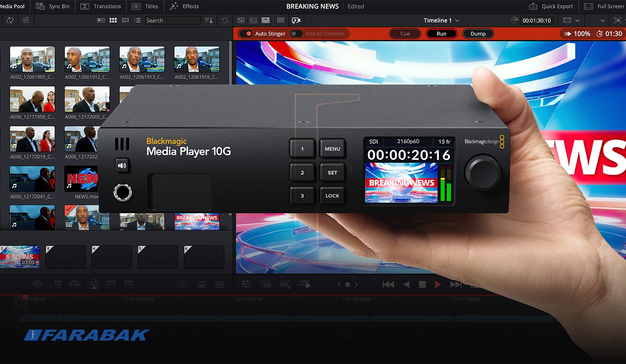Select timeline viewer mode icon
The height and width of the screenshot is (364, 626).
265,21
